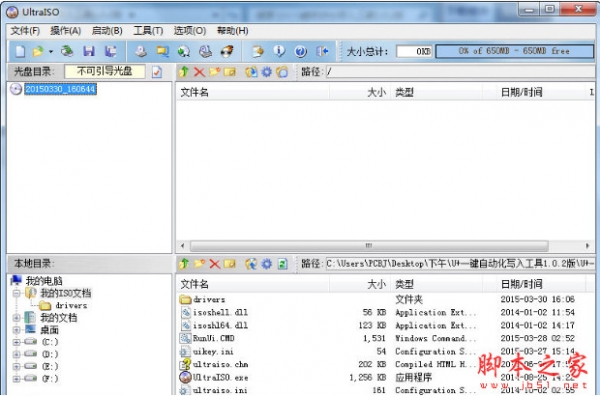Click the horizontal scrollbar thumb in image pane
600x396 pixels.
pos(369,246)
